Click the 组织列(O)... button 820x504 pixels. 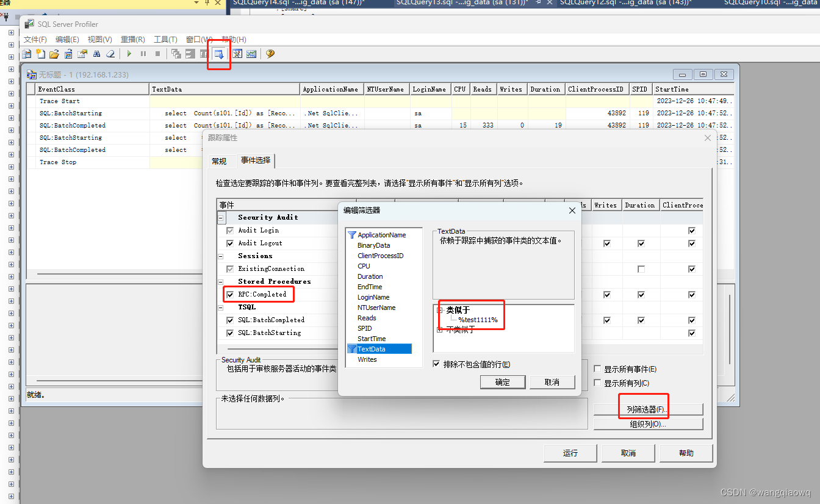coord(649,424)
